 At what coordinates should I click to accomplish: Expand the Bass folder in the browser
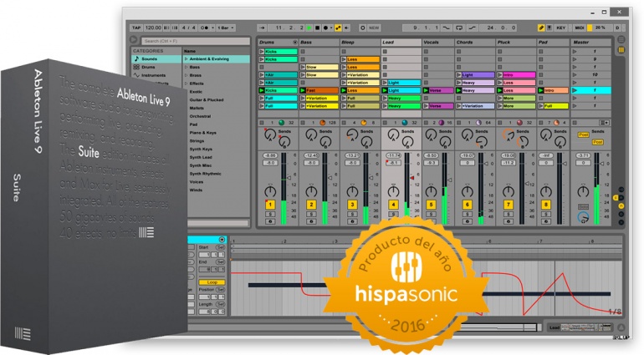click(x=186, y=67)
